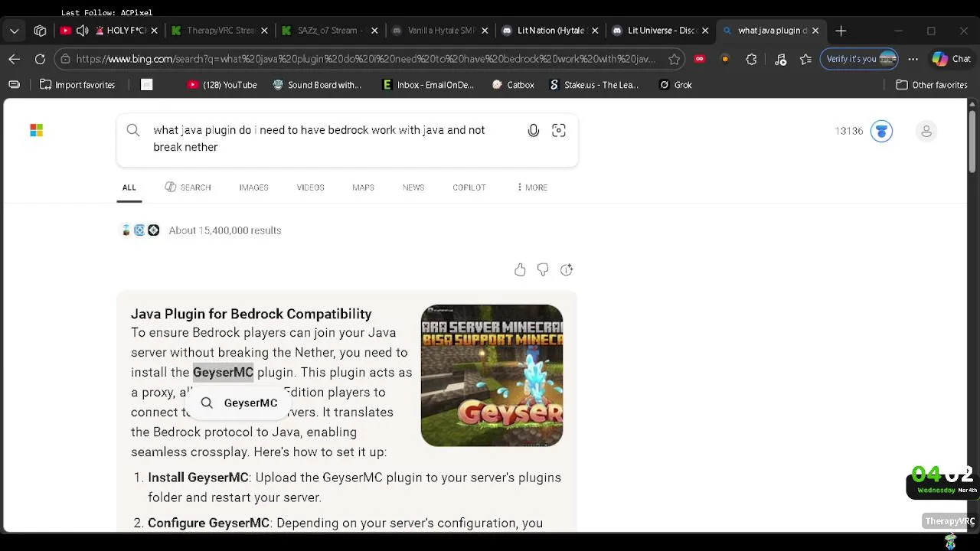980x551 pixels.
Task: Open the workspaces icon in tab bar
Action: pyautogui.click(x=40, y=31)
